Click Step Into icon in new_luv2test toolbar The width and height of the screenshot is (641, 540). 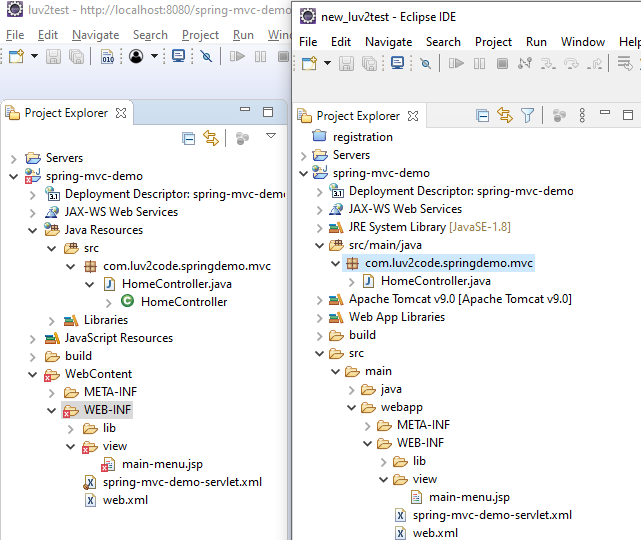click(548, 63)
